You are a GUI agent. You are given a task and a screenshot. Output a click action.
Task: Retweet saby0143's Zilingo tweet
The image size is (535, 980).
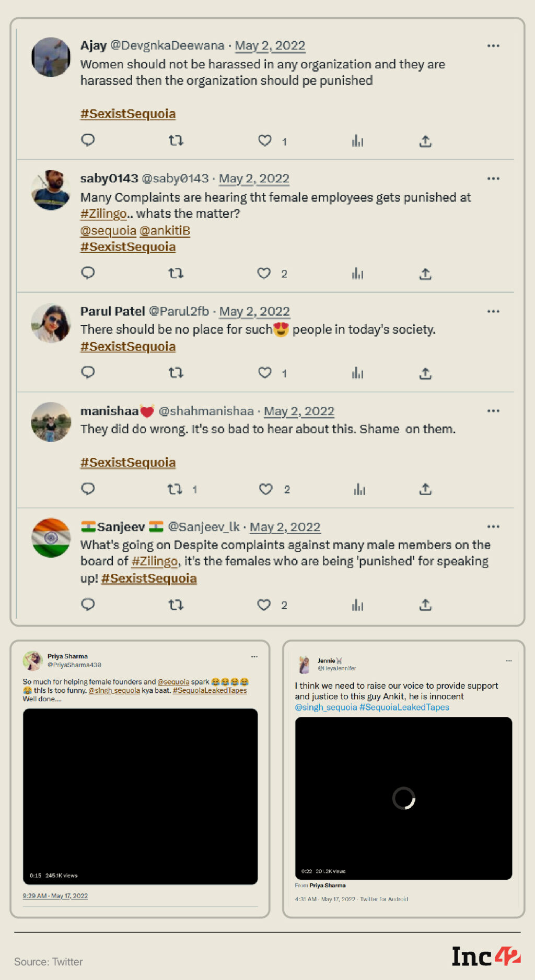click(x=176, y=273)
